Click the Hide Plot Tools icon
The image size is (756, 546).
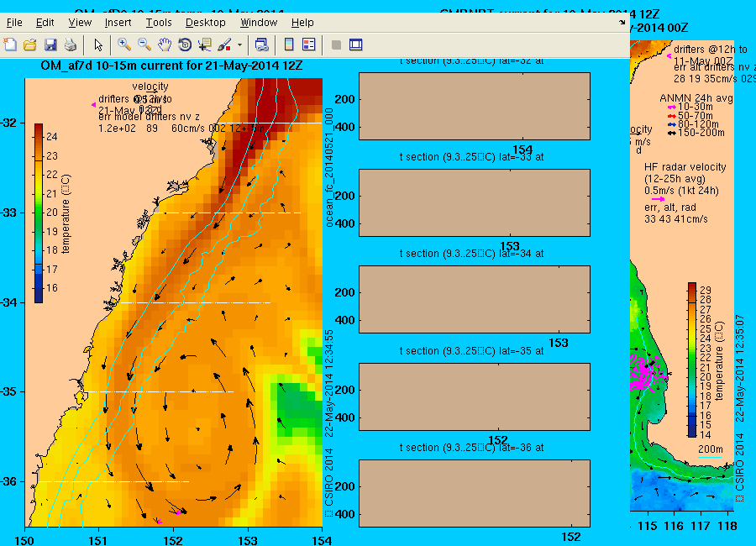pos(336,45)
